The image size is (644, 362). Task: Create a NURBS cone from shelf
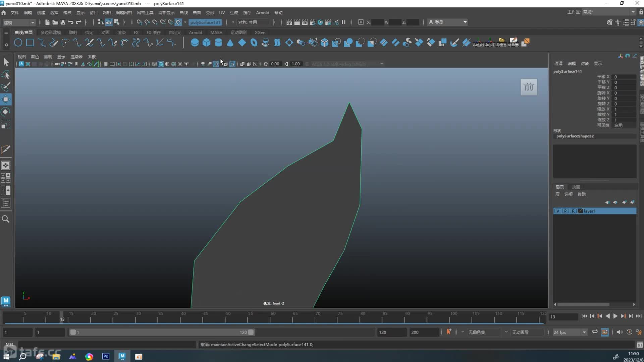coord(230,43)
